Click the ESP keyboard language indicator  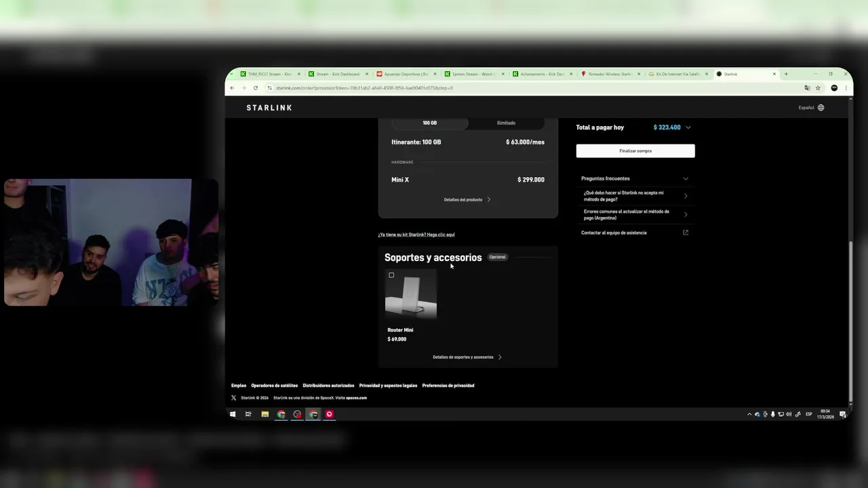pyautogui.click(x=808, y=414)
